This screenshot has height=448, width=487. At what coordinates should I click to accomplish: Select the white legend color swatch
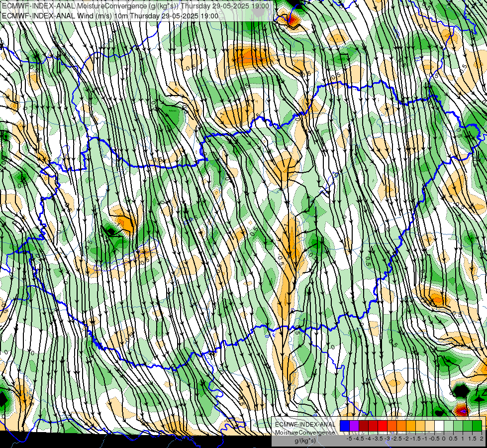(439, 426)
